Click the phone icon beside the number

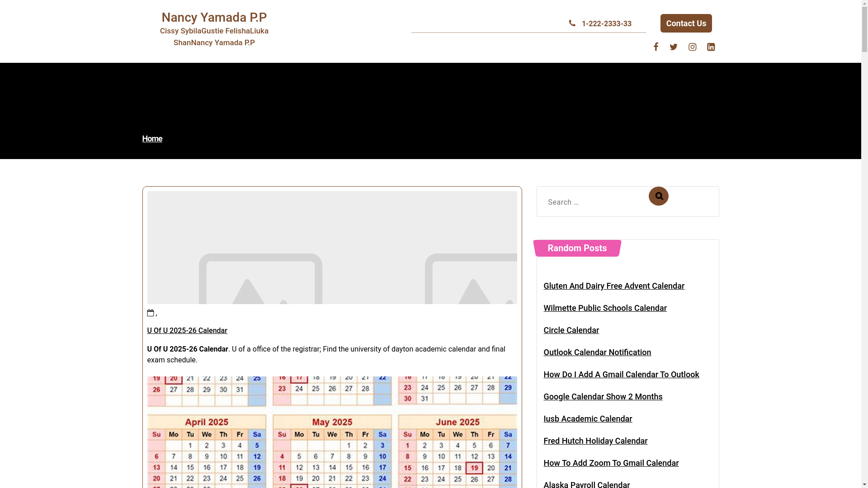click(x=572, y=23)
